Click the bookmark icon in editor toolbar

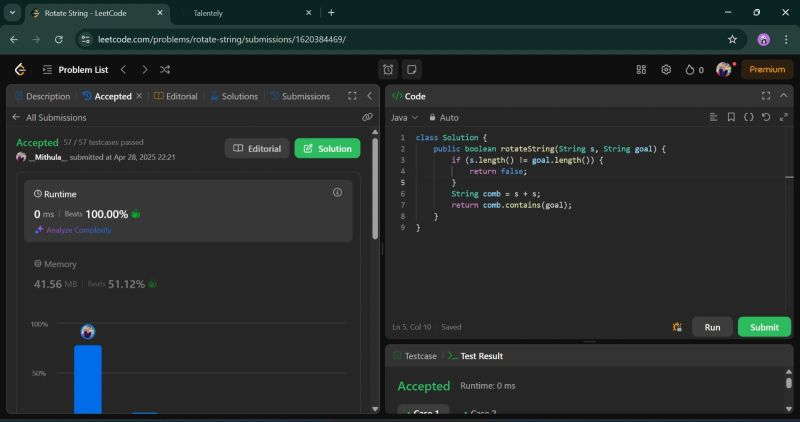731,117
